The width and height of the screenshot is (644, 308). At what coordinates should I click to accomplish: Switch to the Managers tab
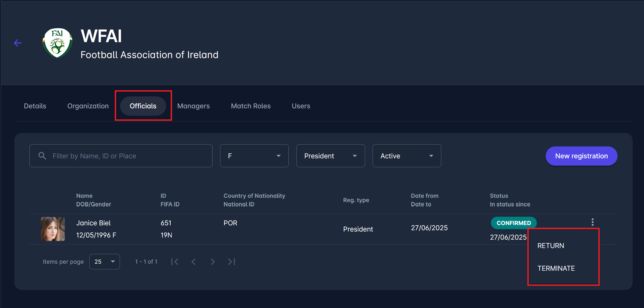point(193,106)
